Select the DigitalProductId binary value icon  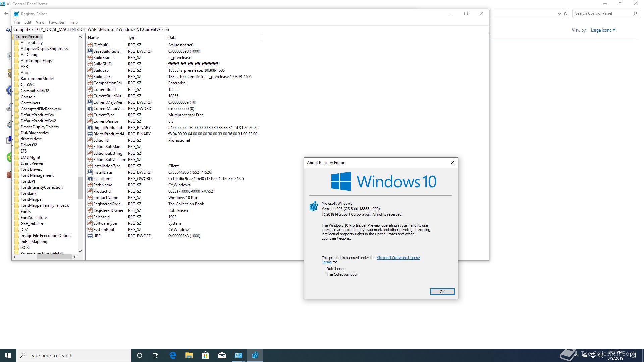90,127
